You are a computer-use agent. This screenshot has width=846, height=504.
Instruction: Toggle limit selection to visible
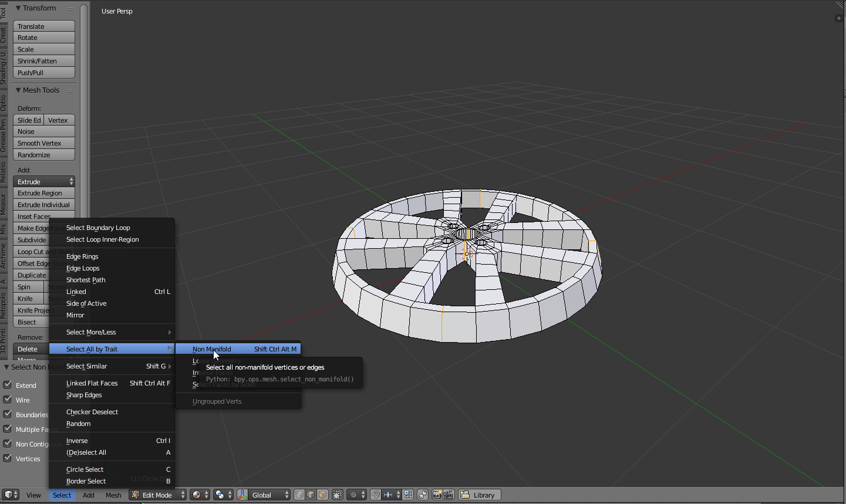tap(338, 495)
